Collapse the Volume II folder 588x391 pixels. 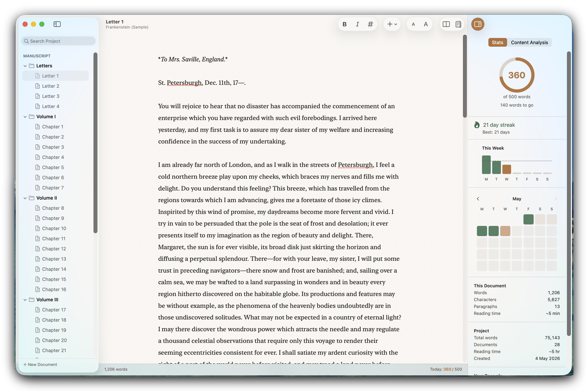(25, 198)
